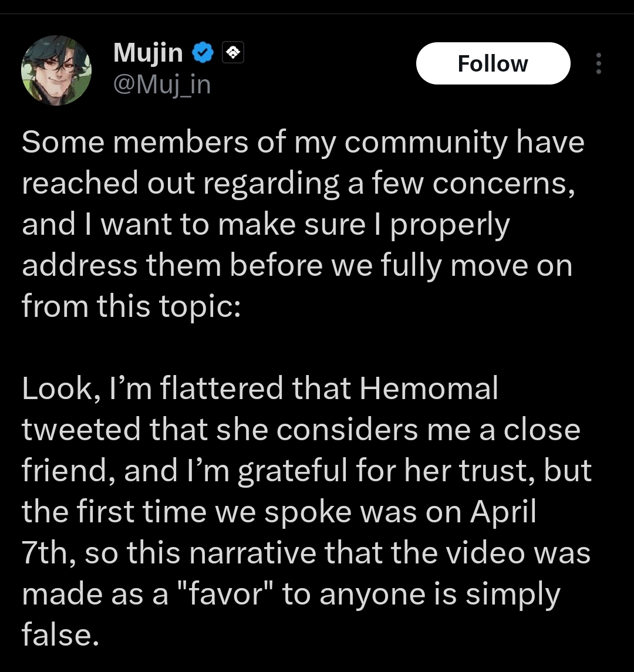Open the three-dot more options menu
The width and height of the screenshot is (634, 672).
(x=598, y=63)
